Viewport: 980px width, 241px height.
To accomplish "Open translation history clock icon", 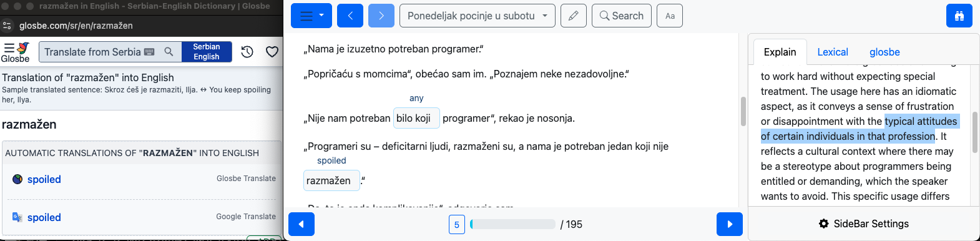I will click(x=247, y=52).
